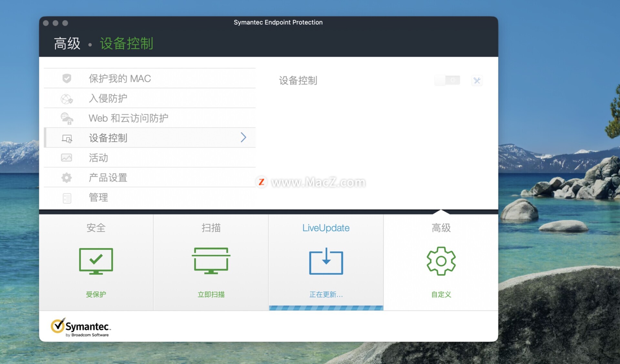The width and height of the screenshot is (620, 364).
Task: Click the chart icon beside 活动
Action: (67, 158)
